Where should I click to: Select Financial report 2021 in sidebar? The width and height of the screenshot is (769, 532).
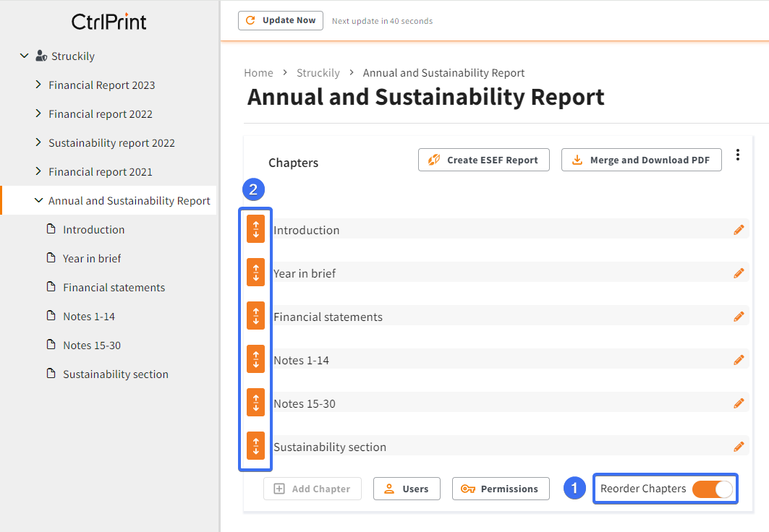(x=101, y=172)
